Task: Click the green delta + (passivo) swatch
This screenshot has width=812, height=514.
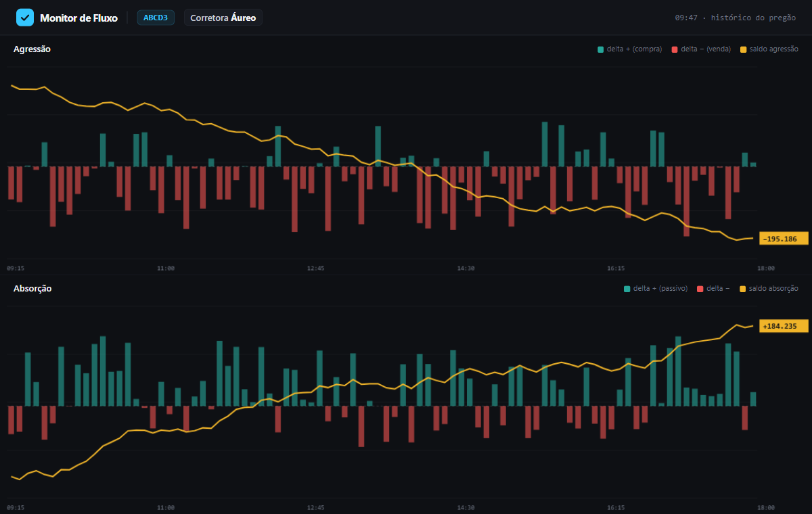Action: pos(627,288)
